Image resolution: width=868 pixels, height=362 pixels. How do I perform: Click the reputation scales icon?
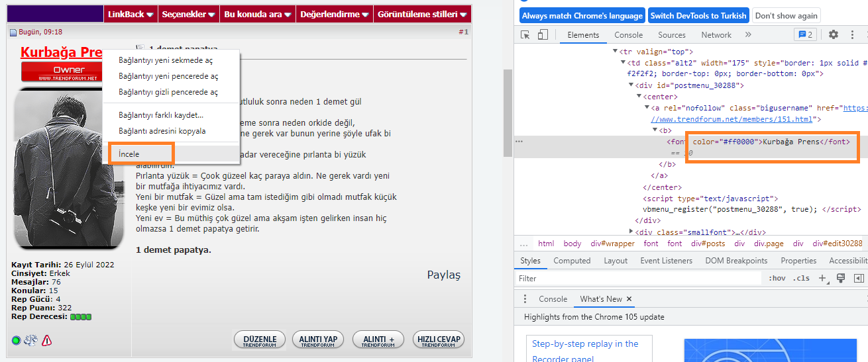pos(30,341)
